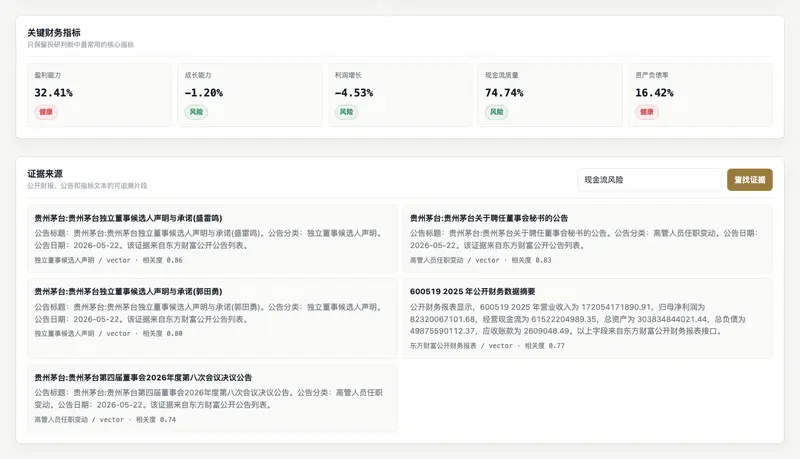Click the 第八次会议决议 announcement description text
This screenshot has width=800, height=459.
[208, 399]
